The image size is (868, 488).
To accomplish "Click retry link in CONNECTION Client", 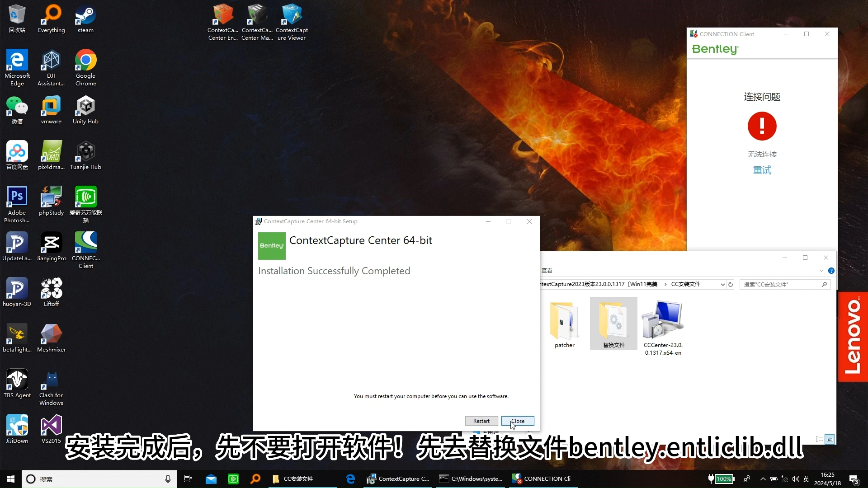I will pos(762,170).
